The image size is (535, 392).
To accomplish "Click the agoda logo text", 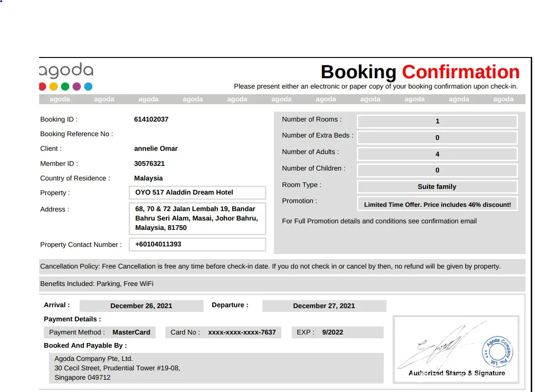I will coord(66,71).
